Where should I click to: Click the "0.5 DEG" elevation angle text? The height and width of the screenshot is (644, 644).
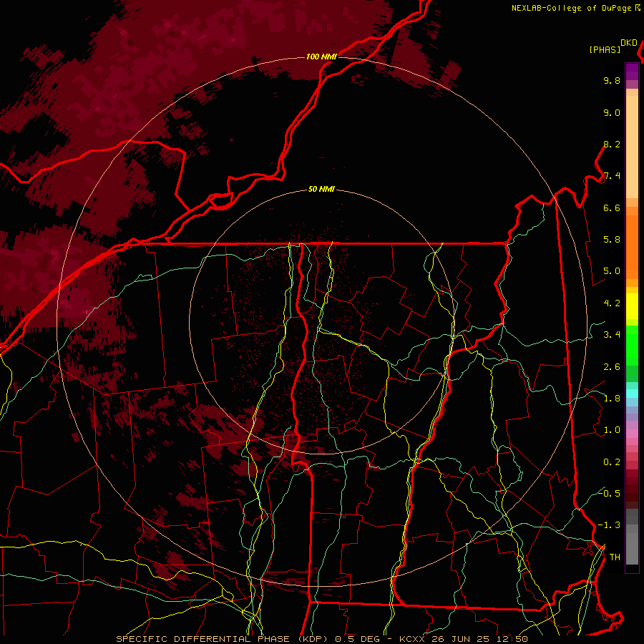tap(357, 639)
